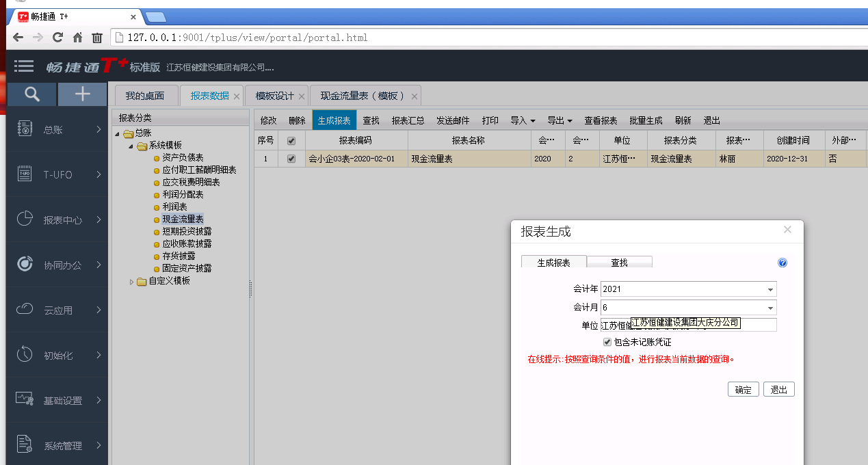The height and width of the screenshot is (465, 868).
Task: Open the 总账 module icon
Action: point(25,129)
